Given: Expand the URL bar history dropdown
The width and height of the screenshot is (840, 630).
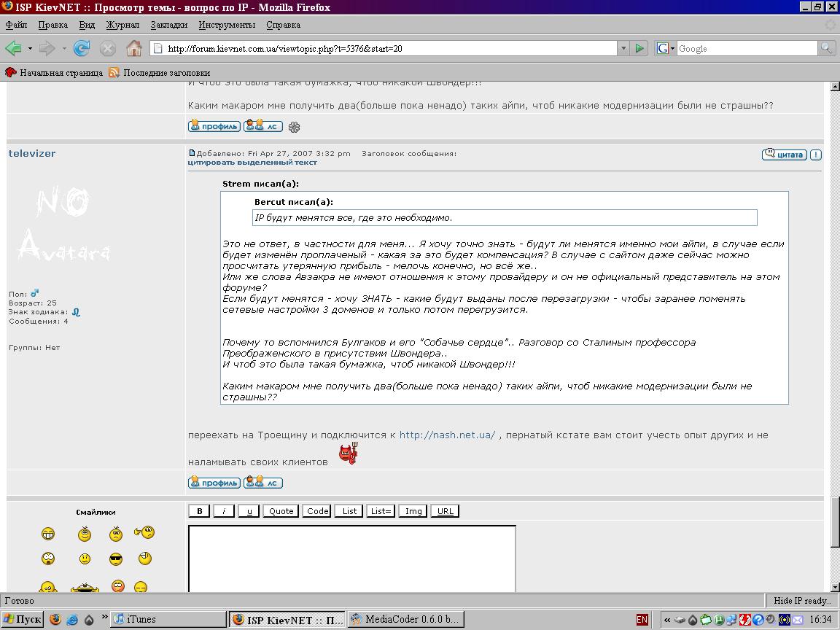Looking at the screenshot, I should pyautogui.click(x=623, y=49).
